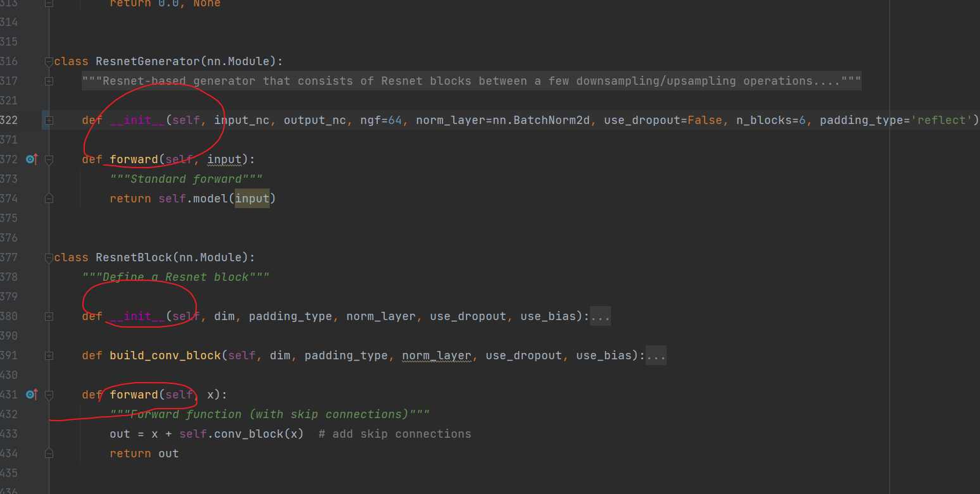Collapse the forward method on line 431
This screenshot has width=980, height=494.
click(49, 395)
